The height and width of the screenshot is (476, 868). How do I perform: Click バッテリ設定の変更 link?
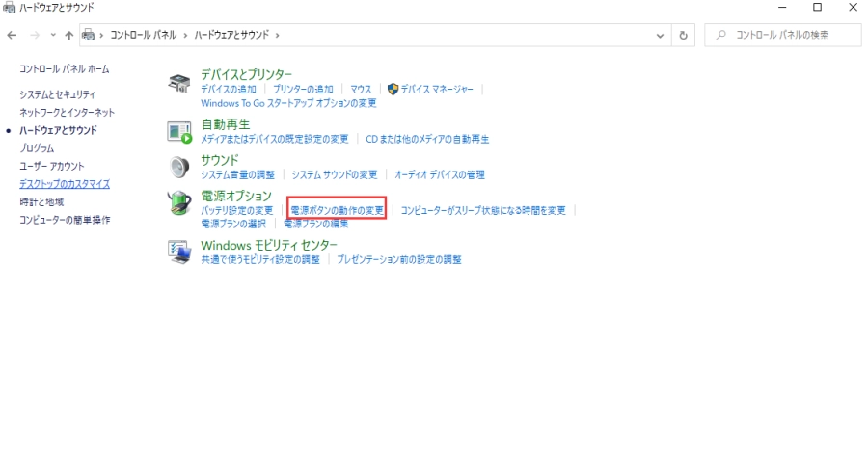[x=237, y=211]
